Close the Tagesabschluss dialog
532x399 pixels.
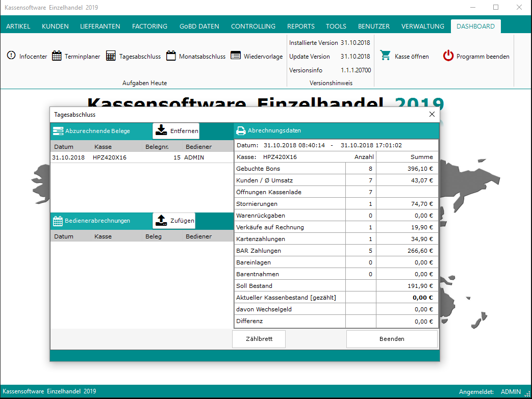432,115
